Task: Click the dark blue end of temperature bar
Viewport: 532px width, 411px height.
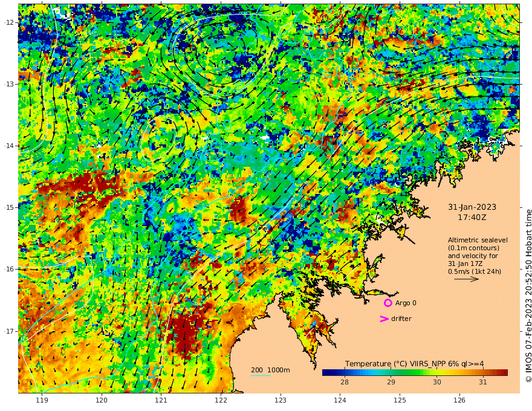Action: pos(326,372)
